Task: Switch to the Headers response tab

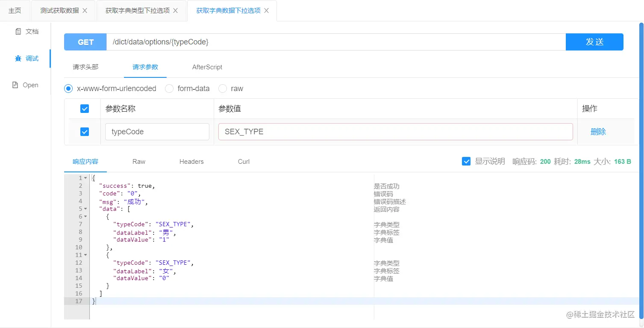Action: 191,162
